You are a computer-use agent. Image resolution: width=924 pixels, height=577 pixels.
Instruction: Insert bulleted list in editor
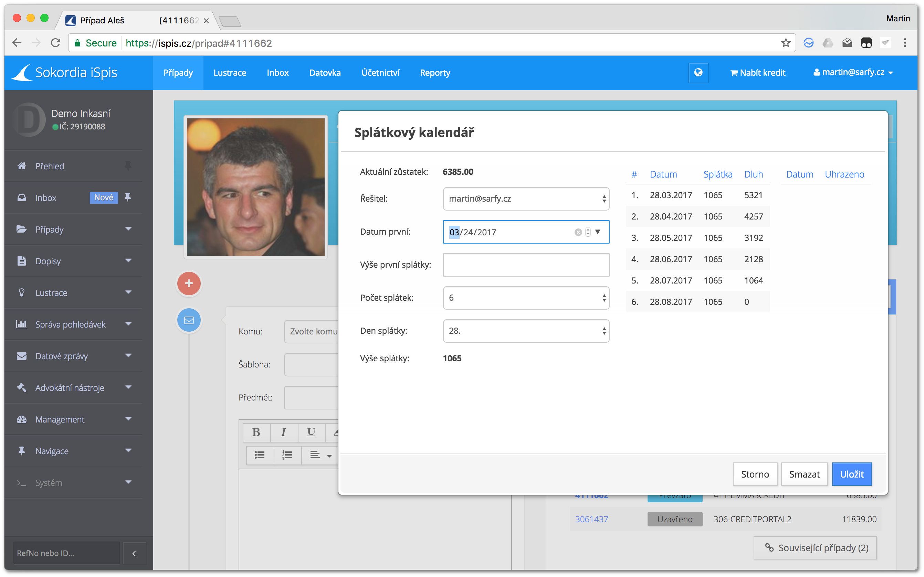(x=260, y=455)
